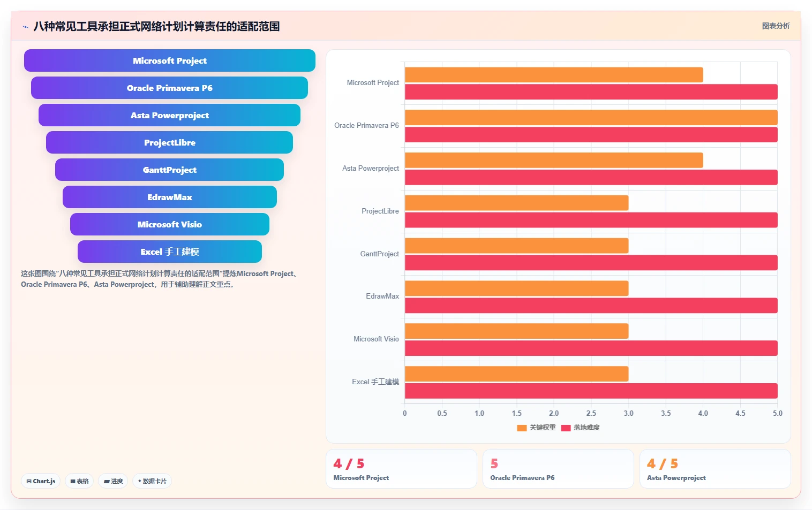
Task: Select the Microsoft Project funnel bar
Action: [170, 60]
